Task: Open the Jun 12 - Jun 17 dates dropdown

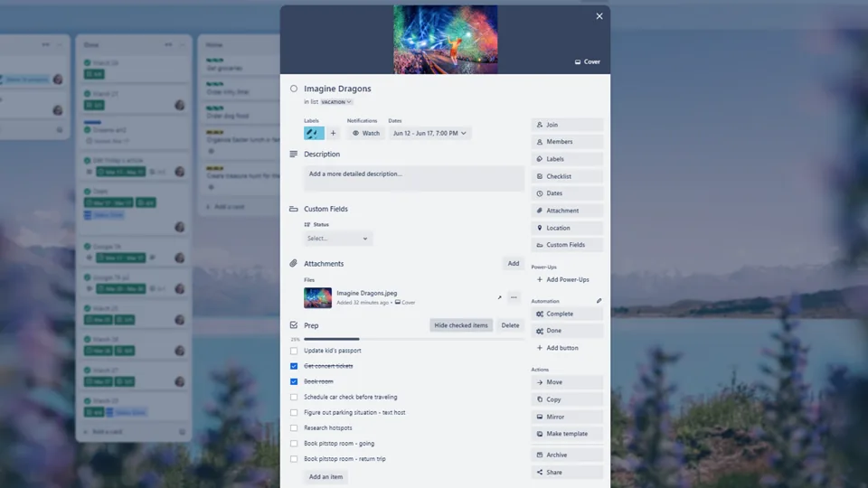Action: [429, 133]
